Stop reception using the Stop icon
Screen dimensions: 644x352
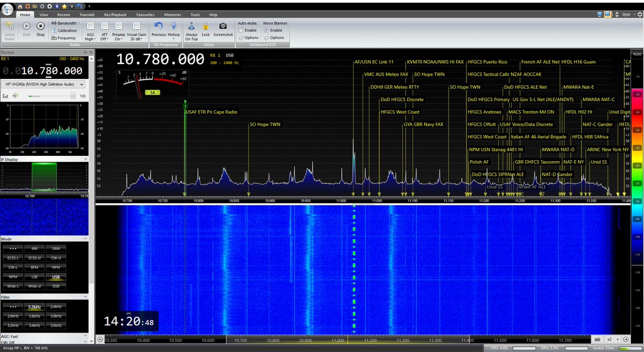coord(40,25)
